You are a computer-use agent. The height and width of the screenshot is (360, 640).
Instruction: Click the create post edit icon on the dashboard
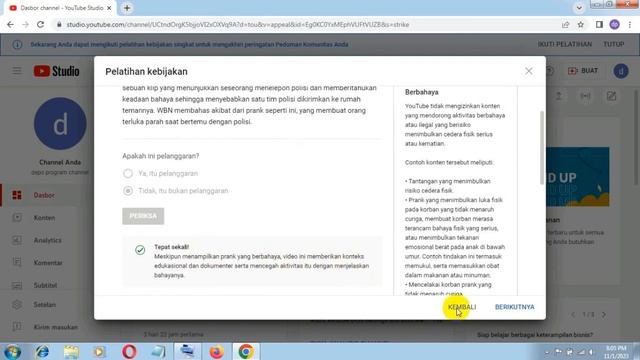pyautogui.click(x=611, y=96)
